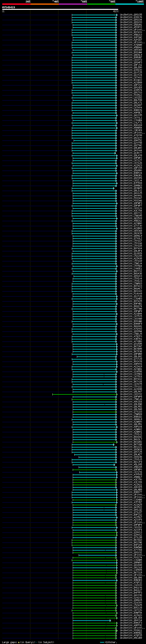Select hit label UniRef100_Q9ZW16
This screenshot has height=644, width=146.
(131, 450)
